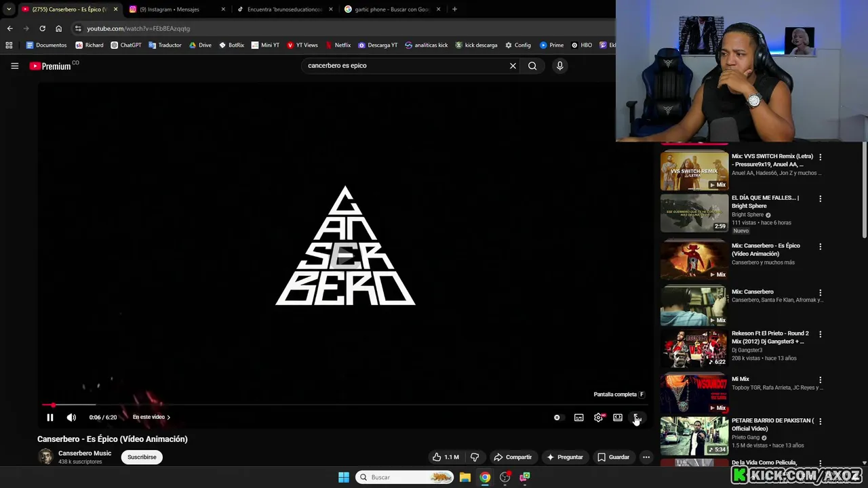Screen dimensions: 868x488
Task: Open the Config bookmark
Action: pyautogui.click(x=518, y=45)
